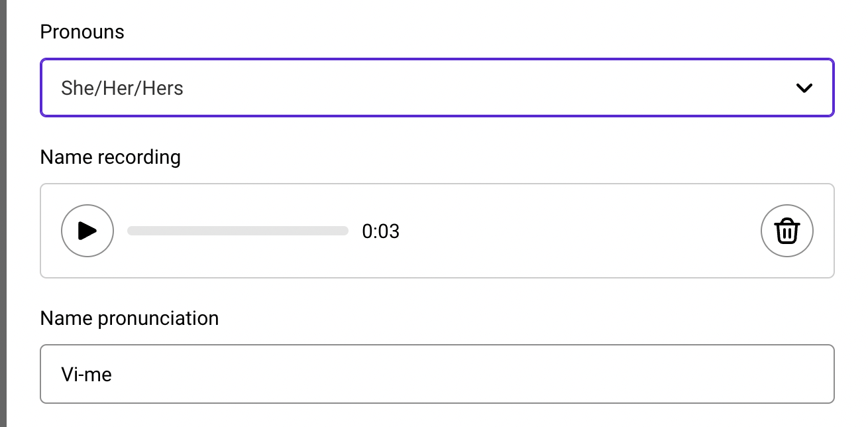Jump to the start of the recording progress bar
The image size is (868, 427).
pos(129,231)
